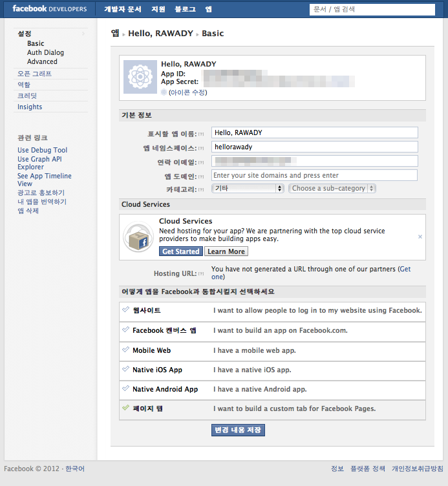
Task: Open Insights sidebar section
Action: point(30,107)
